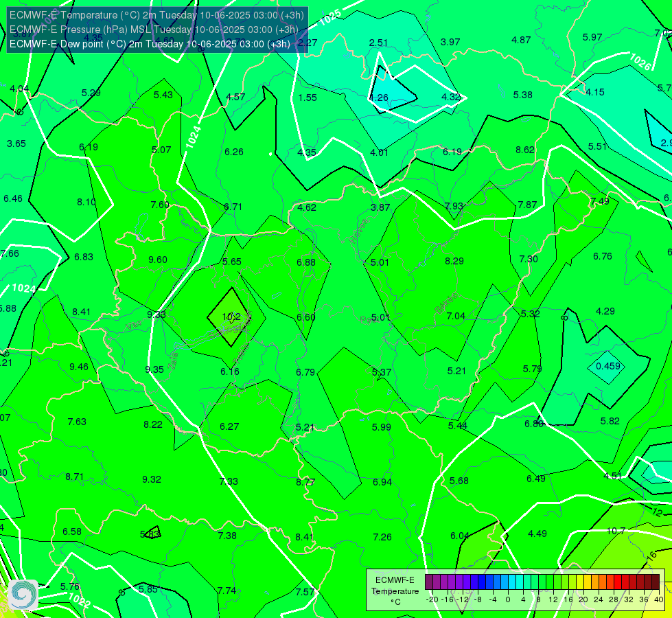
Task: Click the 5.43 temperature value
Action: click(163, 95)
